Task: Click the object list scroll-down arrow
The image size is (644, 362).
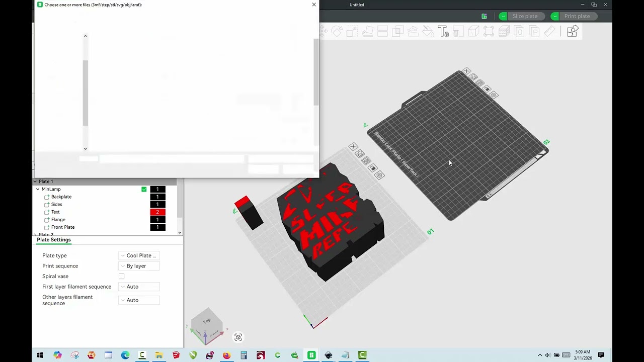Action: 180,233
